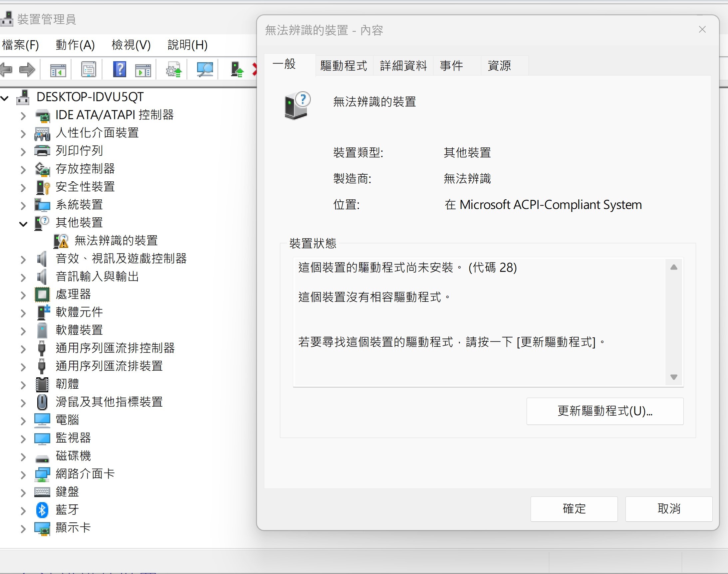Expand the 顯示卡 category
This screenshot has width=728, height=574.
click(23, 529)
